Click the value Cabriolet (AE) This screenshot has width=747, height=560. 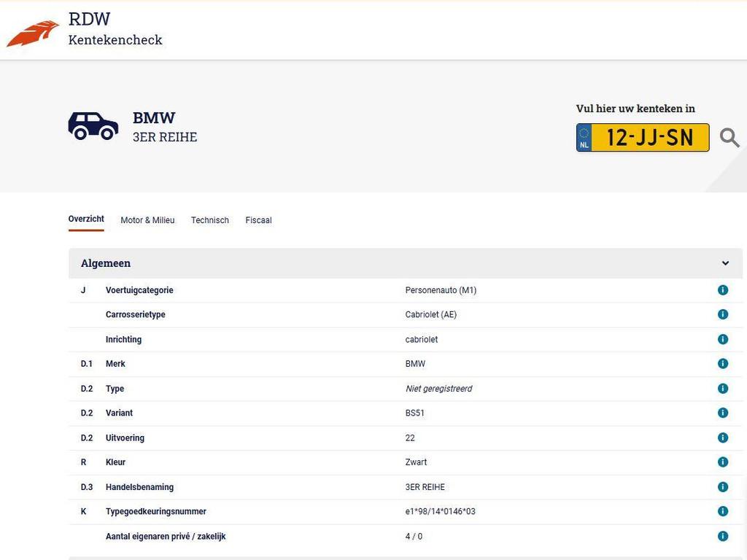click(430, 314)
